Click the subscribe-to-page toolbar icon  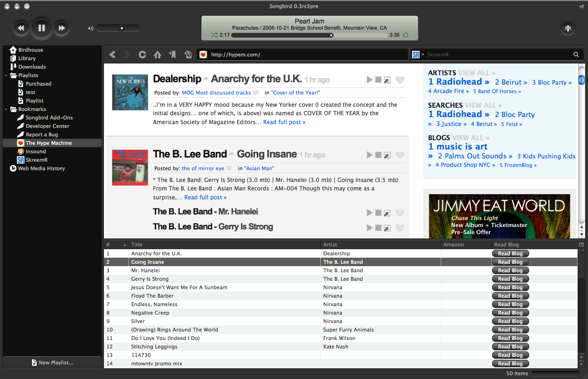click(188, 55)
